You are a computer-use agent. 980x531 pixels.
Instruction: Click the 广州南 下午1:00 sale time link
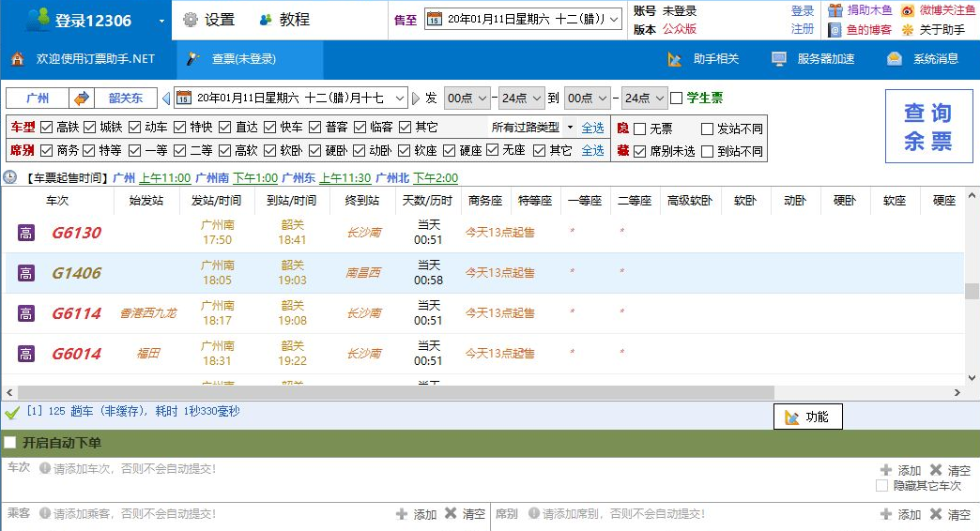[255, 178]
